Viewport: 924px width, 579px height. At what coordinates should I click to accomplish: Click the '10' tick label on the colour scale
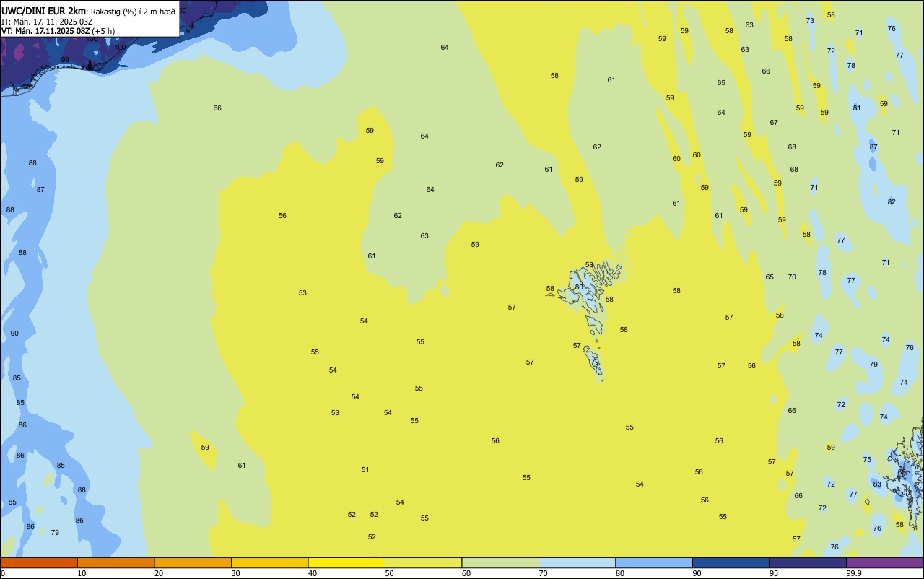tap(82, 573)
